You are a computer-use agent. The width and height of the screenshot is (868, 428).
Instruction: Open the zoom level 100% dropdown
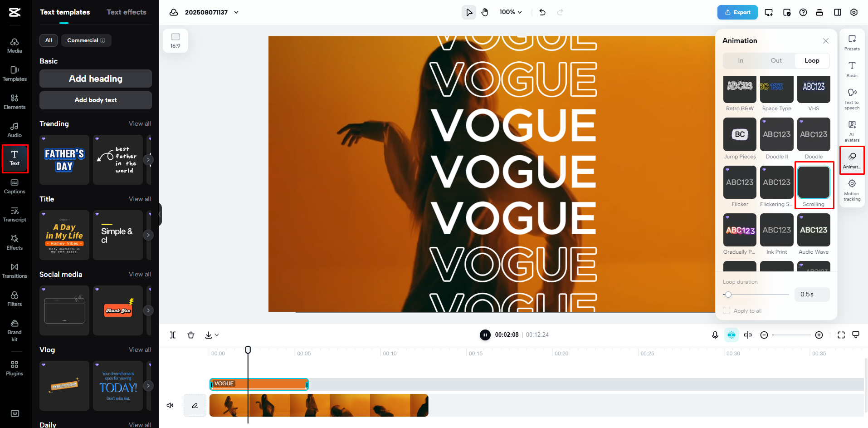point(510,12)
